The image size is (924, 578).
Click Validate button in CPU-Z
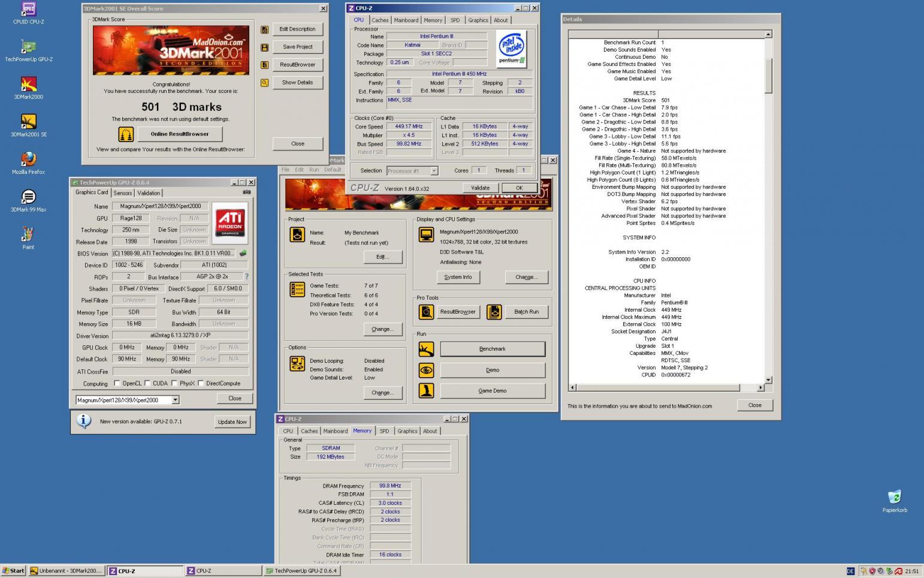(x=481, y=188)
